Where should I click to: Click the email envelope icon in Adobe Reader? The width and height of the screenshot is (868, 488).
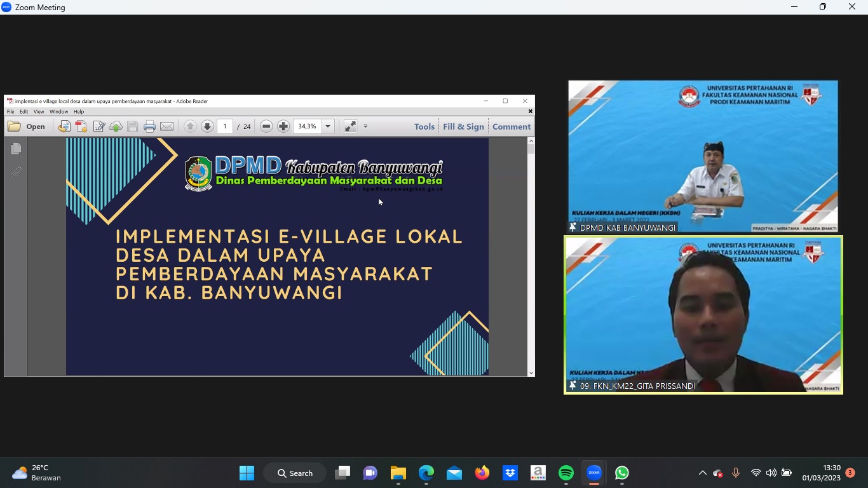pos(166,126)
